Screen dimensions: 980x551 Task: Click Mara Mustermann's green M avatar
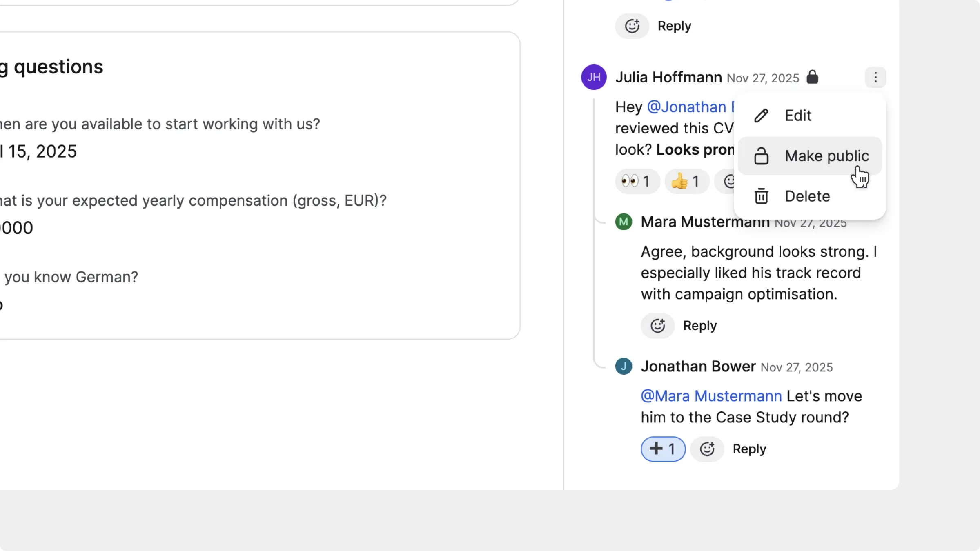pyautogui.click(x=624, y=222)
